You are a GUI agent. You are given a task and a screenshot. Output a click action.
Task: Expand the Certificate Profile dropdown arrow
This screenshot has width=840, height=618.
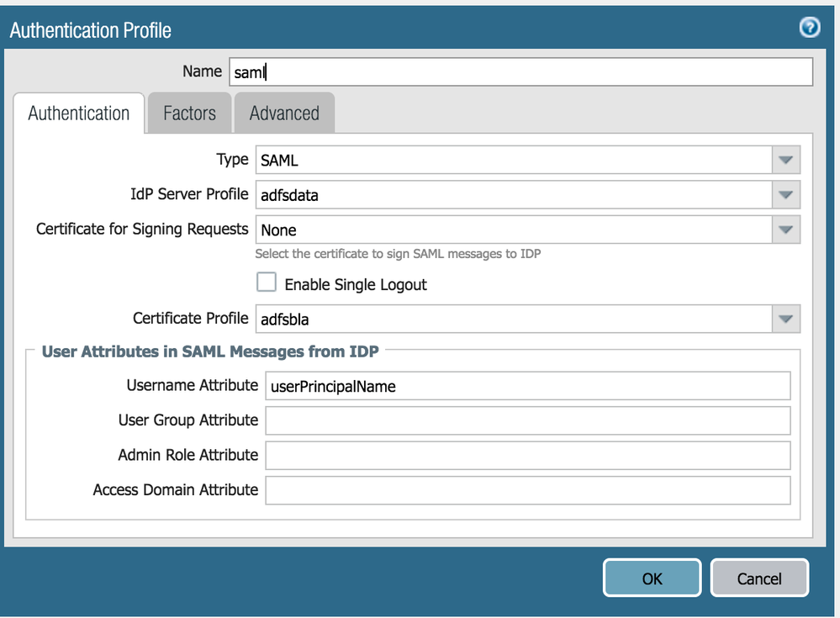click(x=785, y=319)
